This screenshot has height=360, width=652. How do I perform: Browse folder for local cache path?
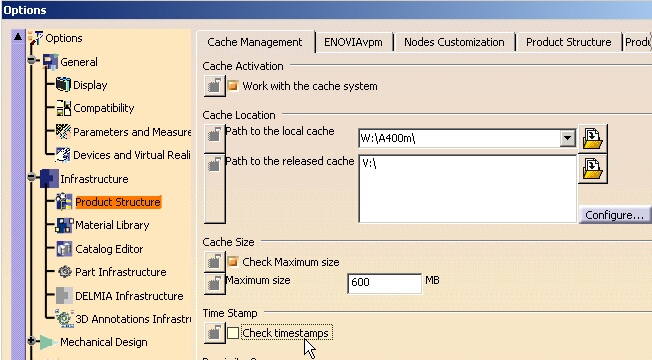pos(593,138)
